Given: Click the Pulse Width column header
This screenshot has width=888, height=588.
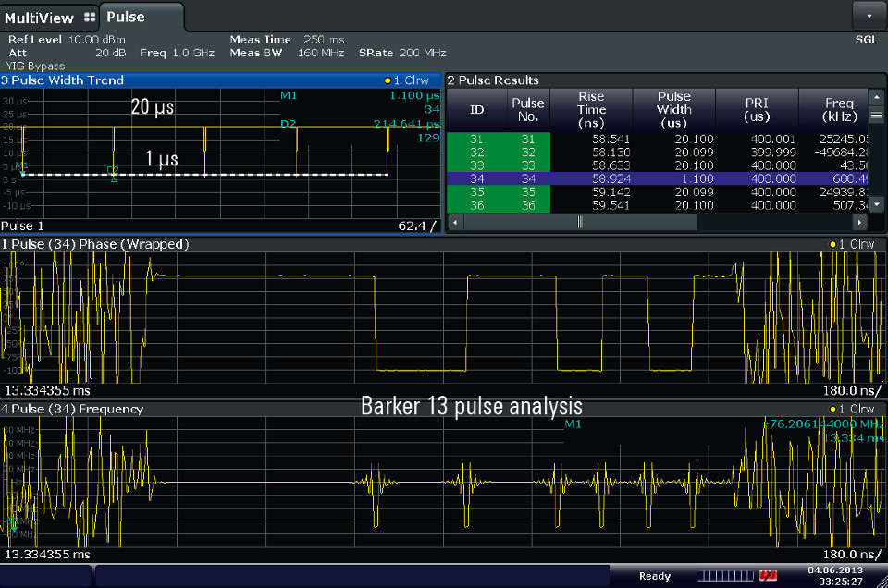Looking at the screenshot, I should click(x=673, y=109).
